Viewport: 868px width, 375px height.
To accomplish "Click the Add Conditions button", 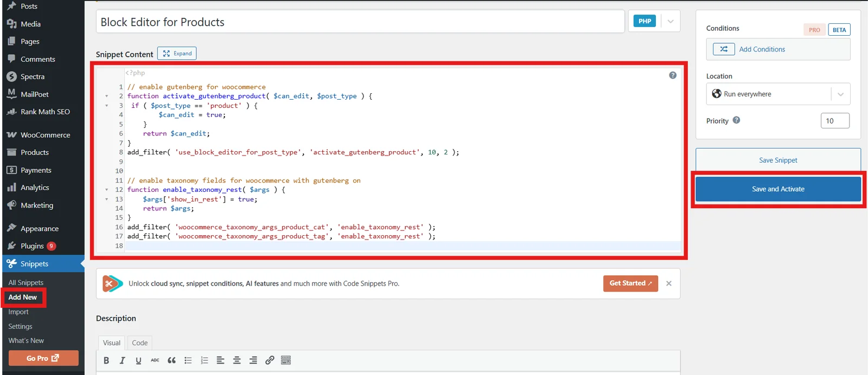I will pyautogui.click(x=778, y=49).
